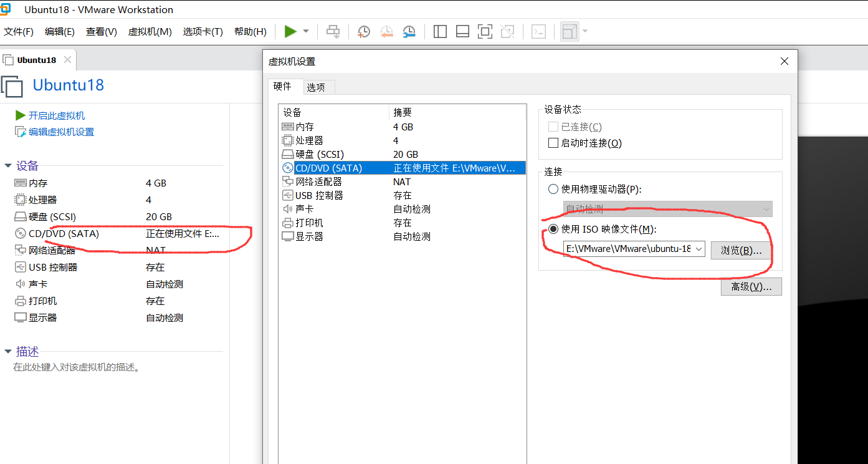
Task: Open the snapshot manager wrench icon
Action: click(x=409, y=31)
